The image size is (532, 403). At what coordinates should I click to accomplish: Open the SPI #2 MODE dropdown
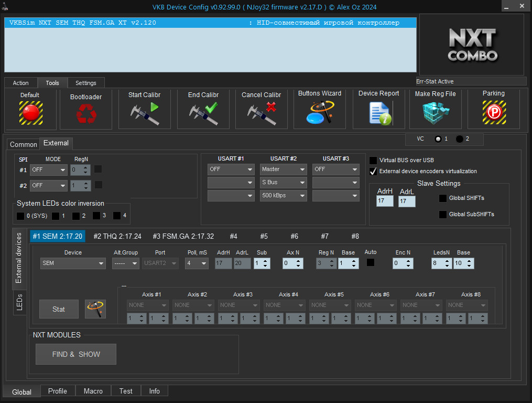pos(49,186)
